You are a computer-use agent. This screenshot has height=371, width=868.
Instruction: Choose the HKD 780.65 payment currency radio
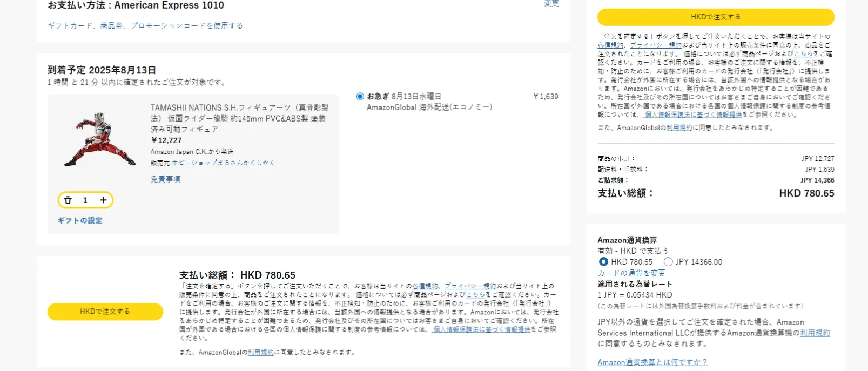[x=603, y=262]
